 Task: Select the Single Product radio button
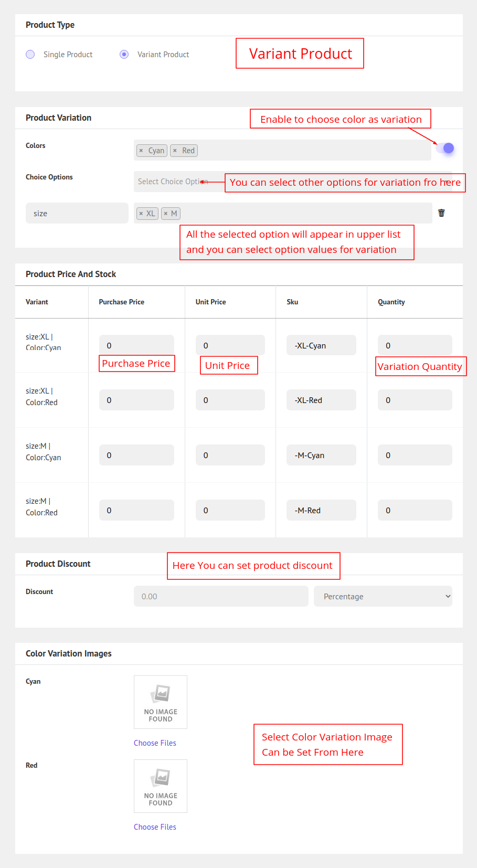pos(30,55)
